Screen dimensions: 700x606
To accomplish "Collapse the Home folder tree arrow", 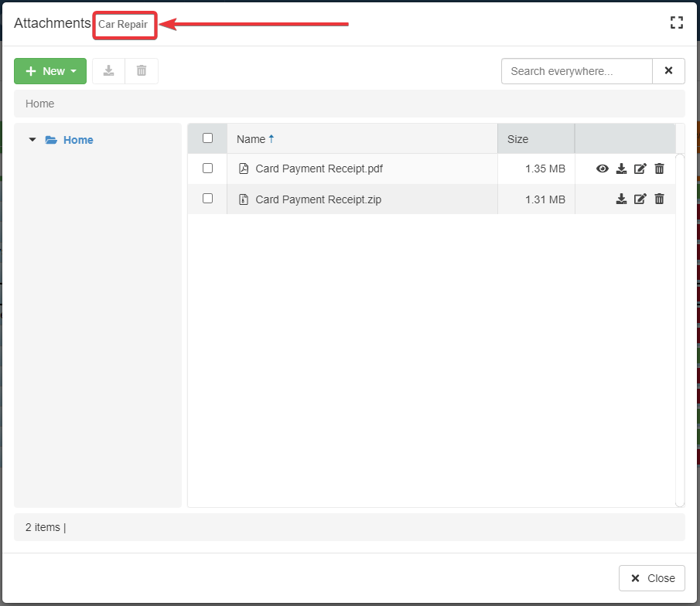I will [x=32, y=140].
